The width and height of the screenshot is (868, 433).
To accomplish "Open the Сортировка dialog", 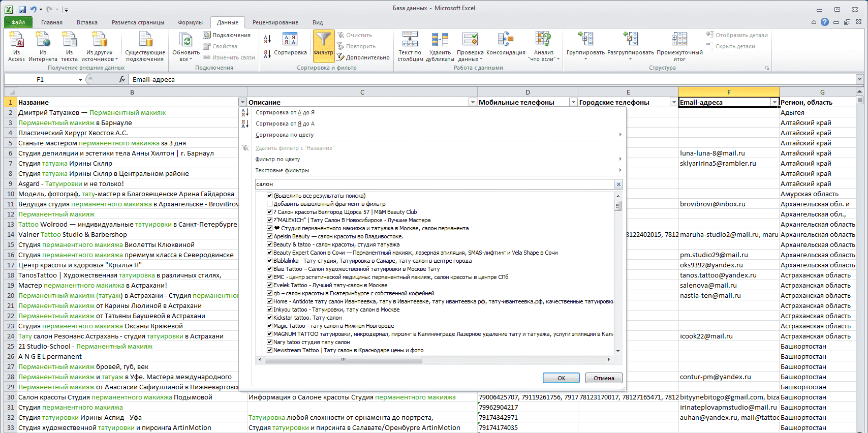I will [290, 44].
